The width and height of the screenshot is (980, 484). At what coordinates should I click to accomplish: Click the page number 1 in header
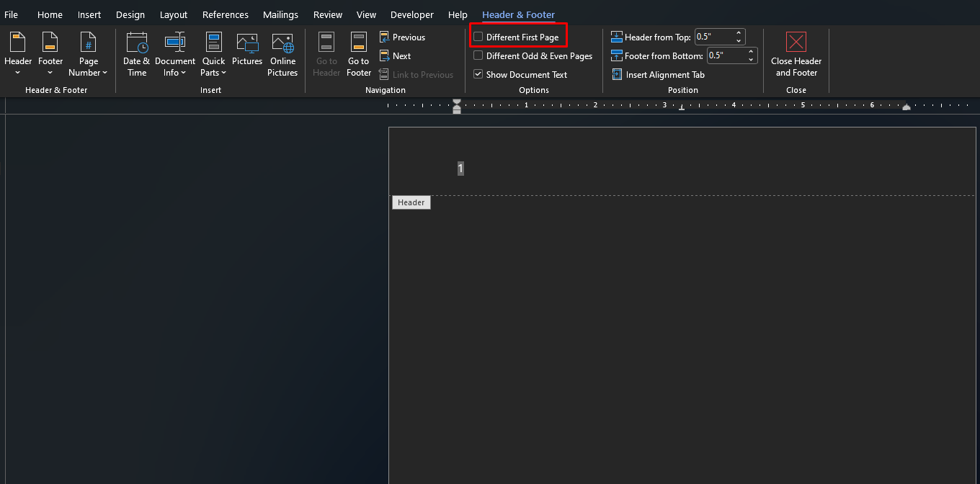(460, 169)
